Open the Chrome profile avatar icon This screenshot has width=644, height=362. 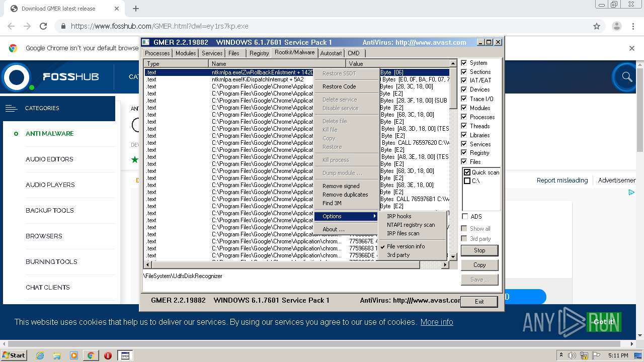[617, 26]
